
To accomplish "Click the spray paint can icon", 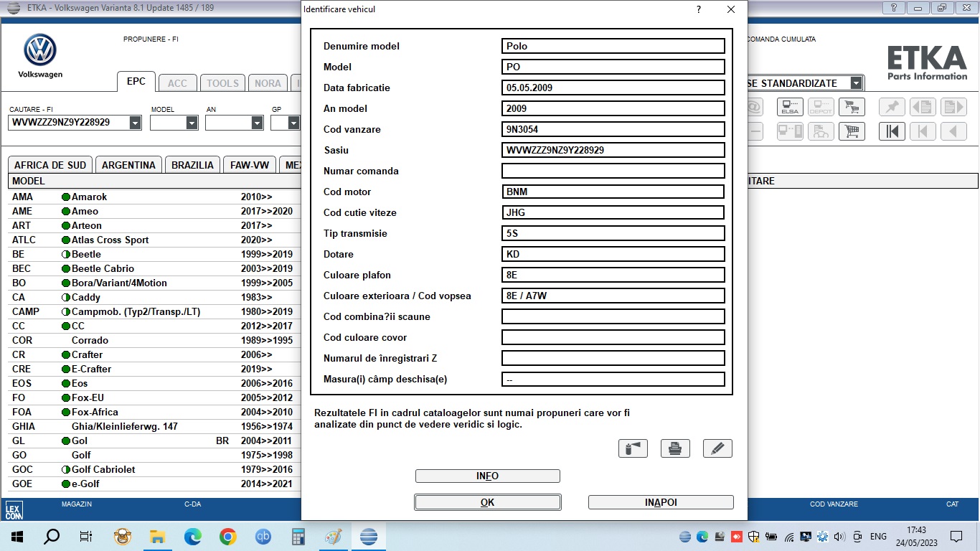I will tap(633, 448).
